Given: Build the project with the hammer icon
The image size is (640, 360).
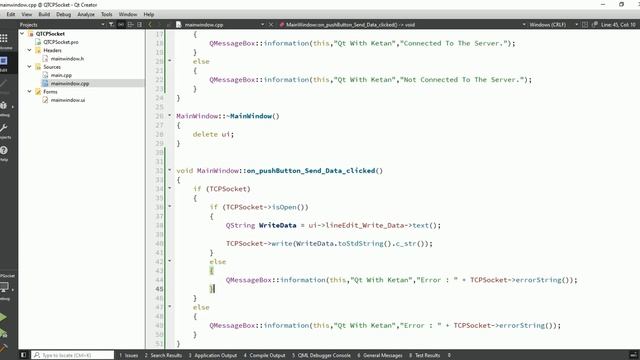Looking at the screenshot, I should click(x=3, y=348).
